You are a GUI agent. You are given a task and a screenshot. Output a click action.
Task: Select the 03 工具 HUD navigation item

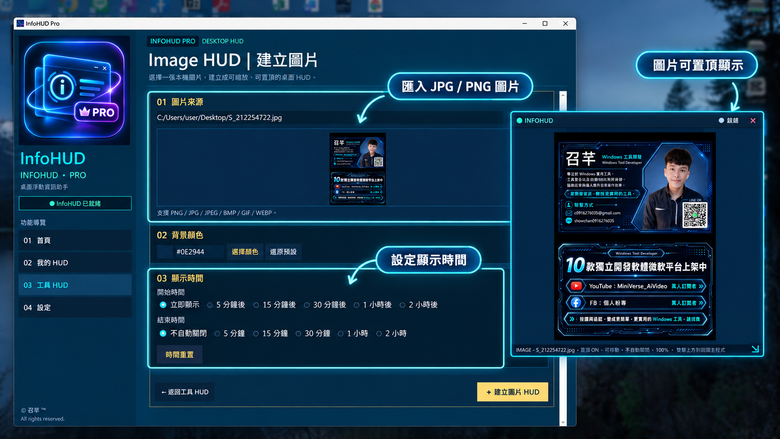(x=75, y=285)
